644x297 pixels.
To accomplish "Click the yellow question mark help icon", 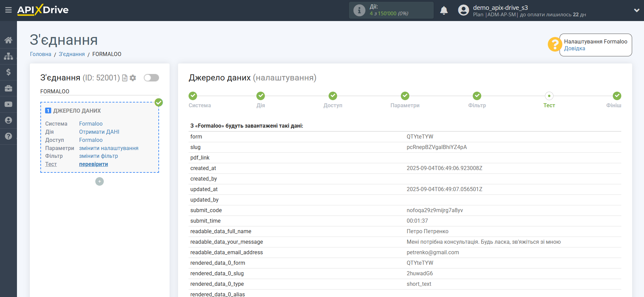I will [555, 44].
